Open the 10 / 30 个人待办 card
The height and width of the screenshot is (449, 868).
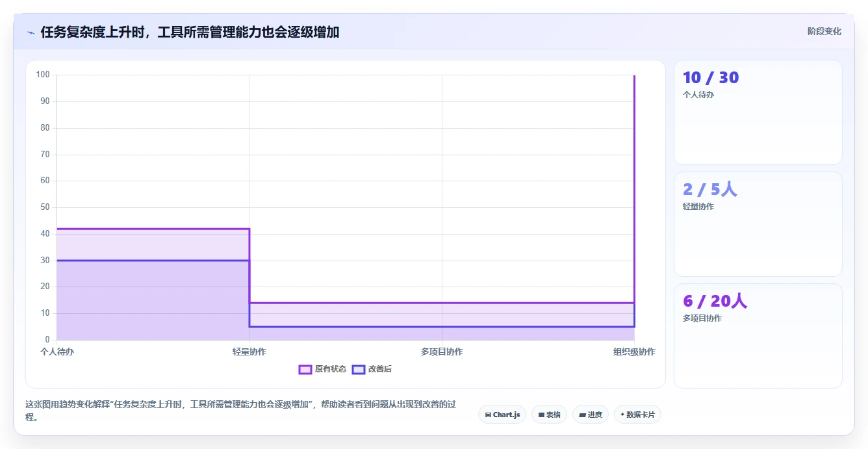(758, 112)
